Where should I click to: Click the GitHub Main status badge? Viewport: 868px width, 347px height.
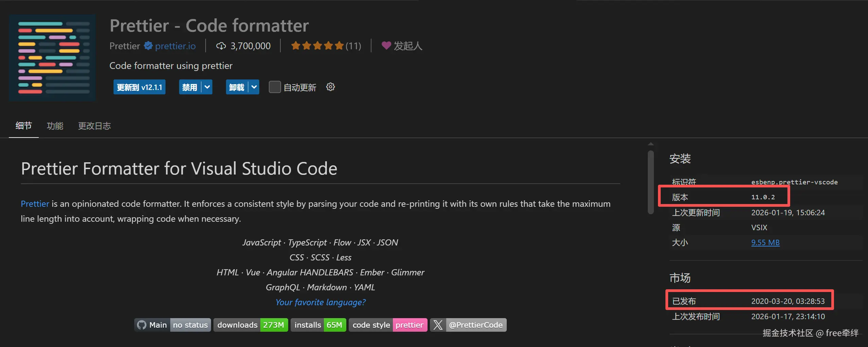pyautogui.click(x=173, y=325)
